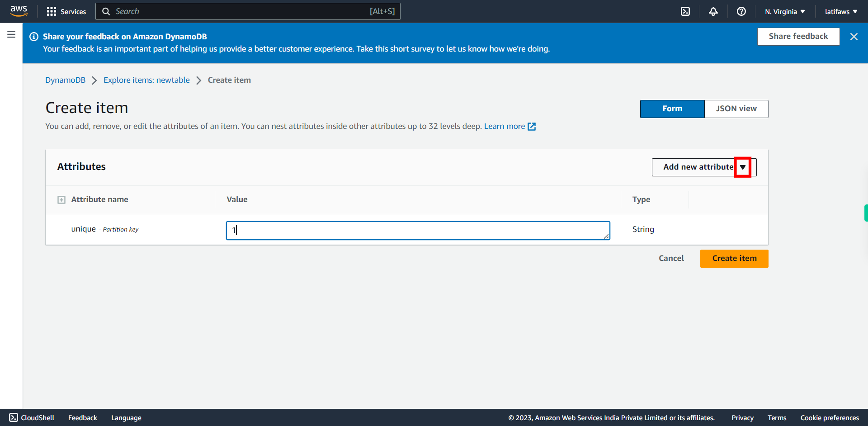
Task: Dismiss the feedback banner with X
Action: click(x=854, y=37)
